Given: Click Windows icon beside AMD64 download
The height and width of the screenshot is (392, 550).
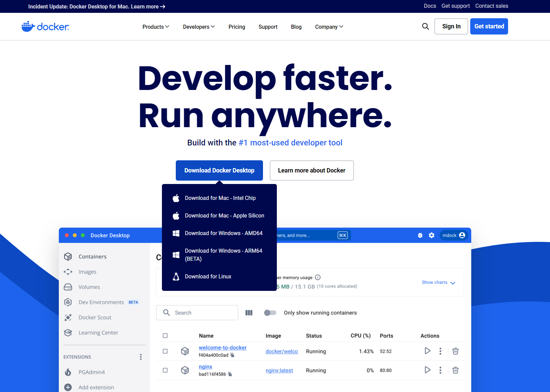Looking at the screenshot, I should pyautogui.click(x=176, y=233).
